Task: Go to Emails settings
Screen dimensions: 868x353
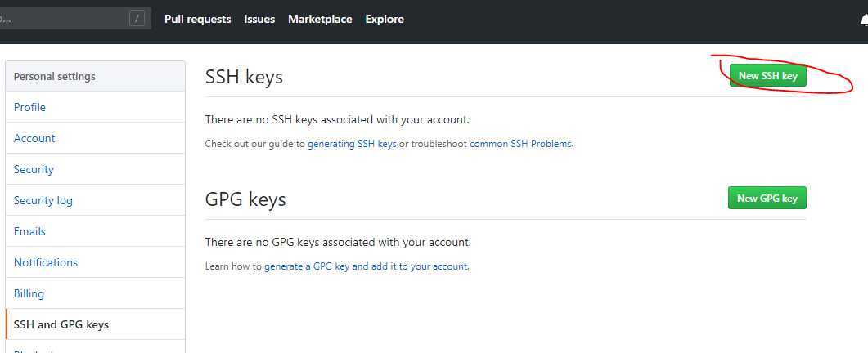Action: click(95, 230)
